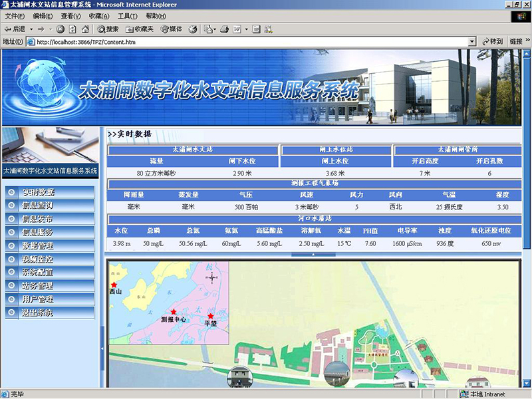Collapse the data panel with splitter arrow
532x399 pixels.
pos(315,255)
